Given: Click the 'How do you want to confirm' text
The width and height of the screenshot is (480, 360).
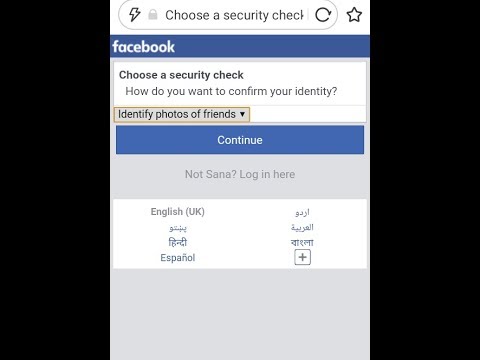Looking at the screenshot, I should click(231, 91).
